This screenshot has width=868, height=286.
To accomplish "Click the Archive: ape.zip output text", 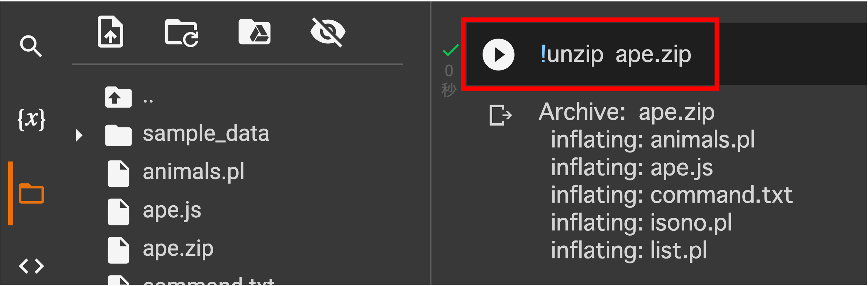I will 626,112.
